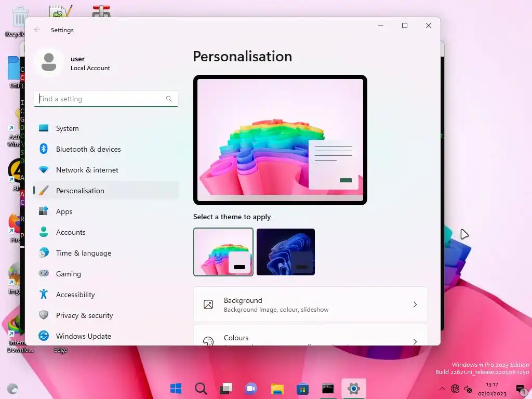Image resolution: width=532 pixels, height=399 pixels.
Task: Open Microsoft Store from the taskbar
Action: click(302, 389)
